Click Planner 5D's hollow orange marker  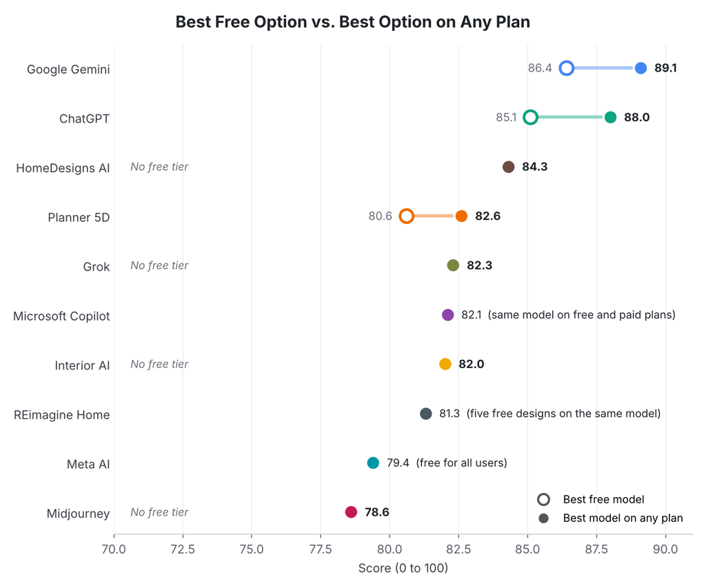pos(407,216)
